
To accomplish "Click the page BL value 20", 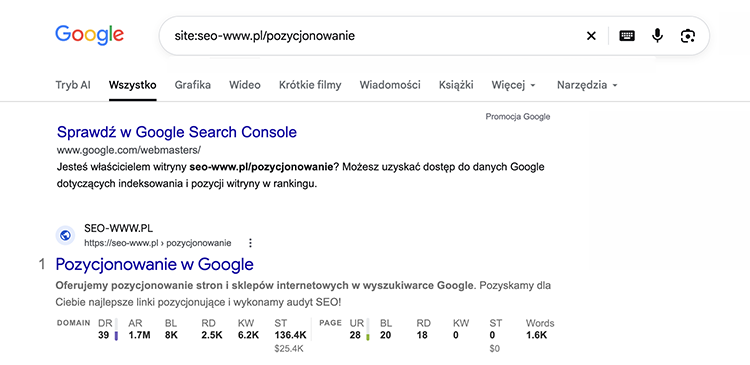I will point(386,335).
